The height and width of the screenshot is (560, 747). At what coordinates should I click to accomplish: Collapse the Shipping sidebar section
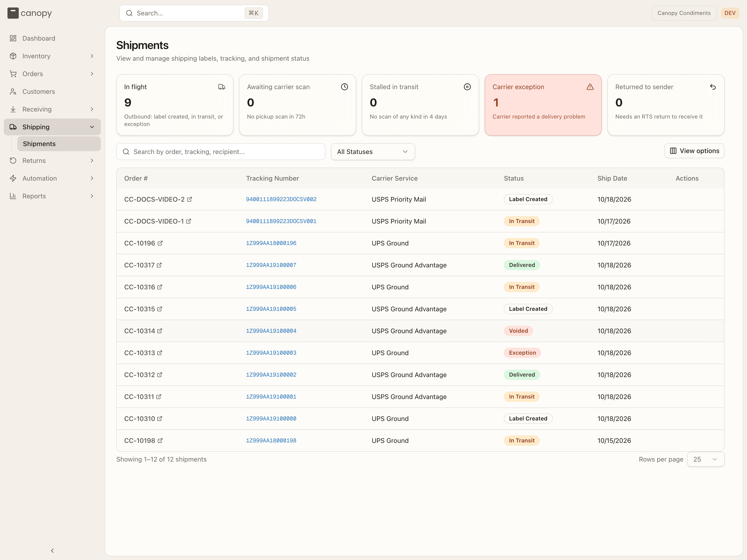click(x=92, y=127)
